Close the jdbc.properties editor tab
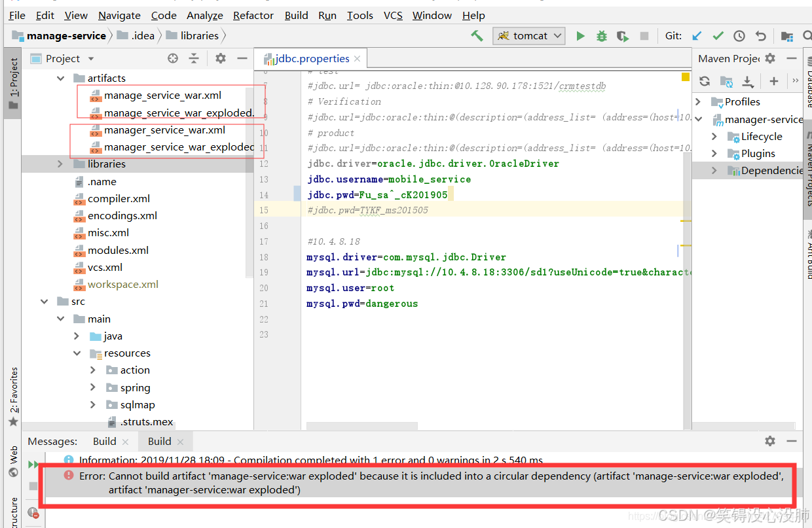This screenshot has width=812, height=528. (357, 58)
